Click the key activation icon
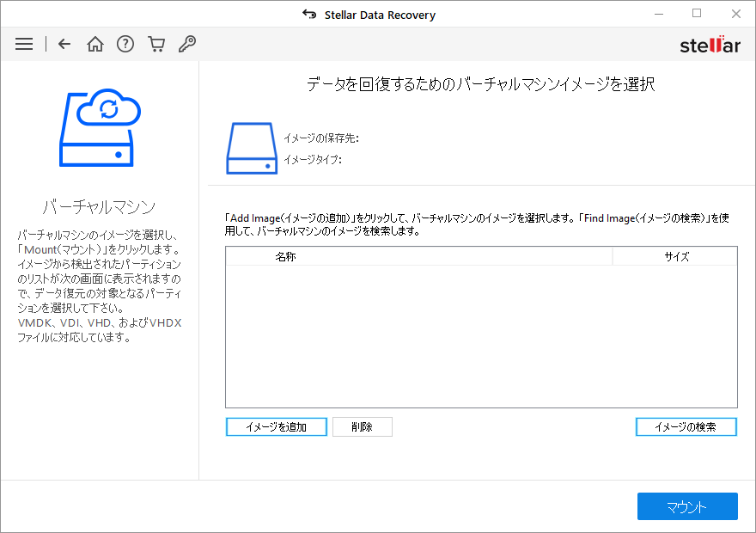This screenshot has height=533, width=756. click(x=187, y=44)
